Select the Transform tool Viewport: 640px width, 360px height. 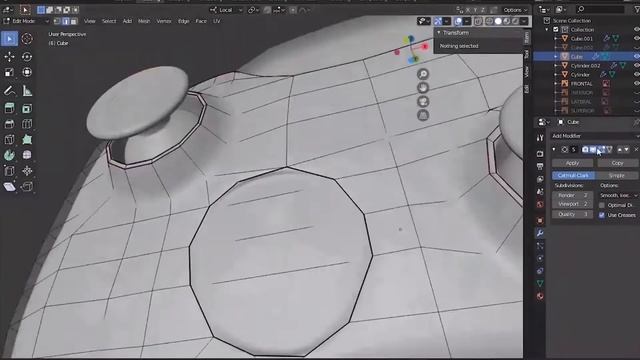[27, 72]
